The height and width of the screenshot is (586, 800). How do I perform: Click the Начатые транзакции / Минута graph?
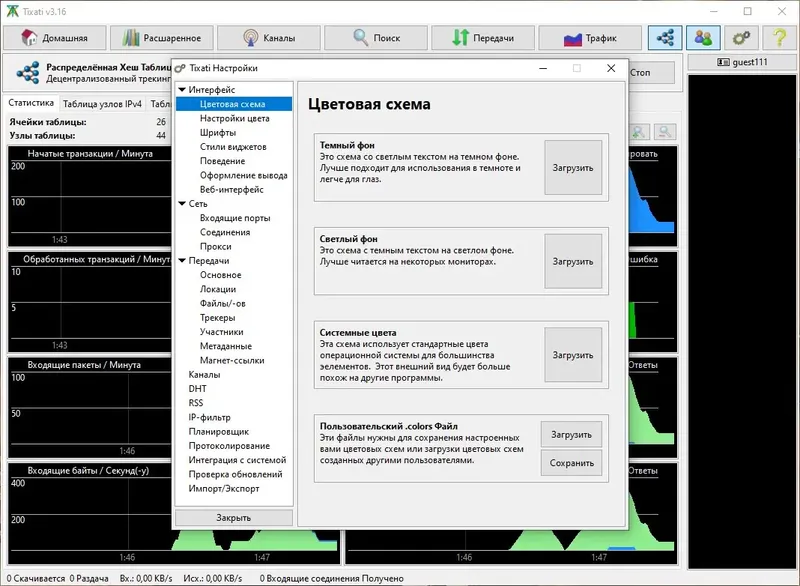[89, 196]
